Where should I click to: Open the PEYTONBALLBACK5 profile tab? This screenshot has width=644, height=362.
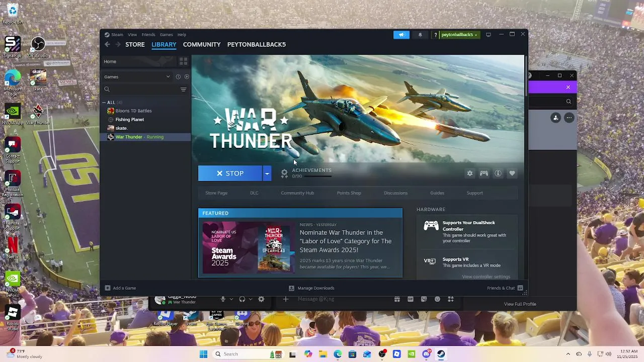[x=257, y=44]
